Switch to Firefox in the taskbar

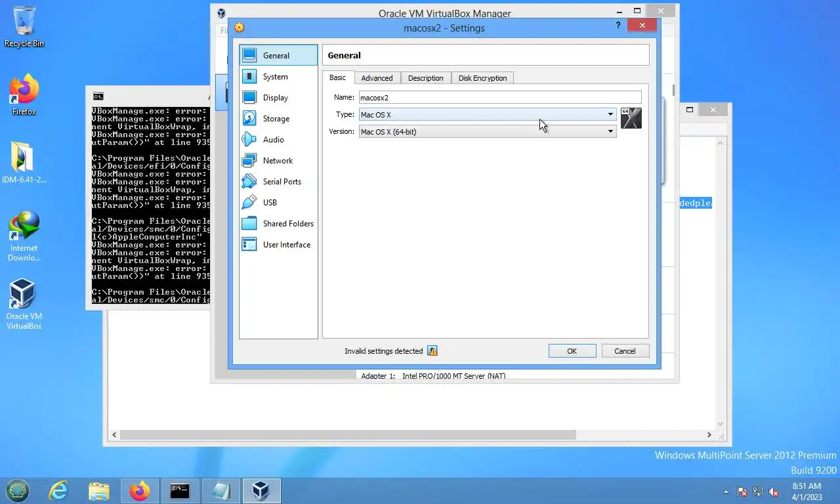tap(140, 491)
